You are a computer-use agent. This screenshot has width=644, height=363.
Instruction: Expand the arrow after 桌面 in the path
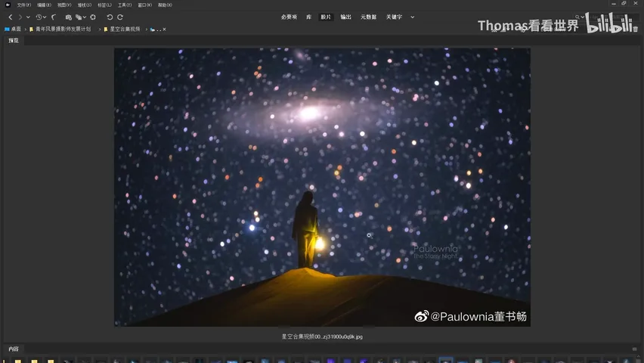[26, 29]
